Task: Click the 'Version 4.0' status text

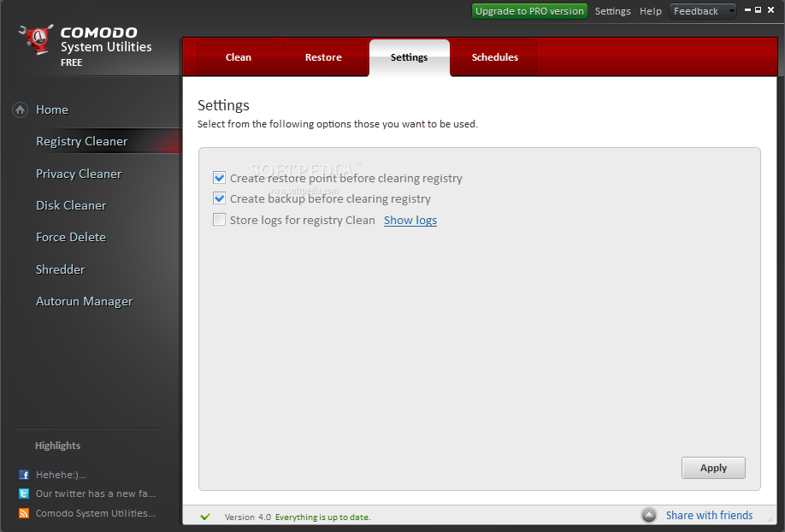Action: tap(248, 517)
